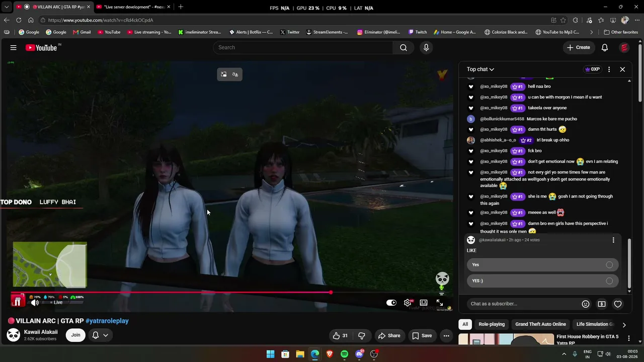Image resolution: width=644 pixels, height=362 pixels.
Task: Click the search magnifier button
Action: click(x=404, y=47)
